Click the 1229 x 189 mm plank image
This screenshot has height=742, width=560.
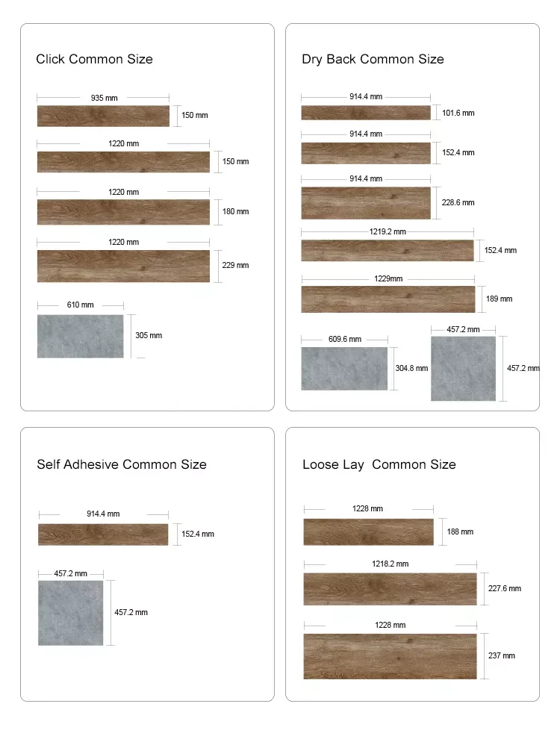click(x=388, y=299)
